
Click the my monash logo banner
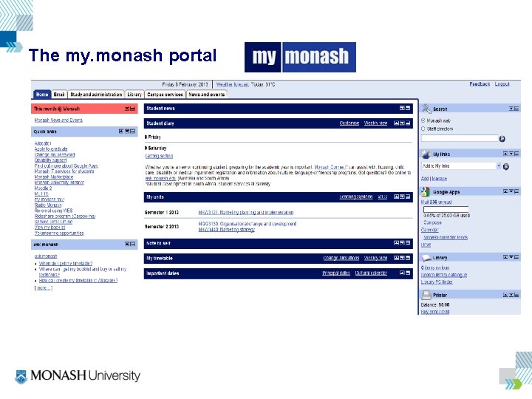tap(300, 57)
